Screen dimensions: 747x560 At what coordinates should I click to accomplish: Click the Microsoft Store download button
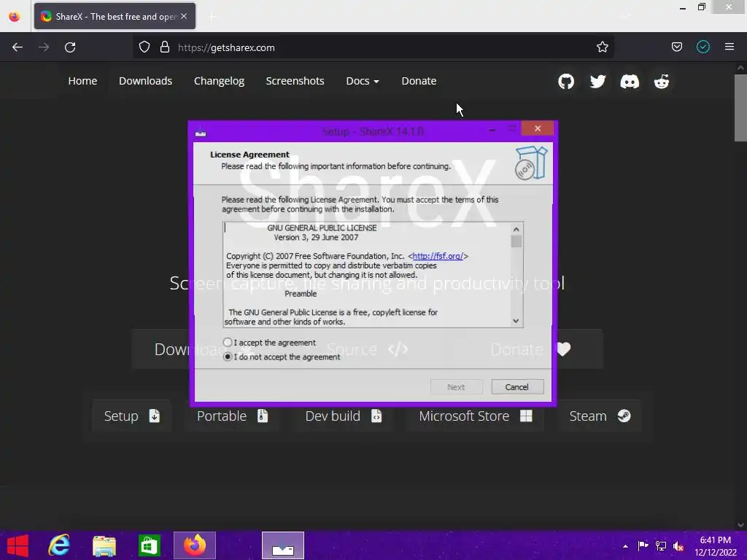tap(476, 416)
